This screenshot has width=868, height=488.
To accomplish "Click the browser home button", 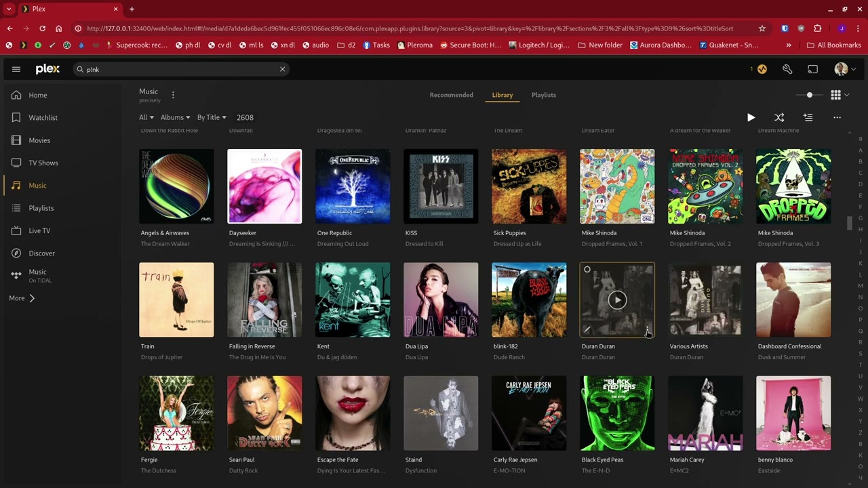I will pyautogui.click(x=58, y=28).
